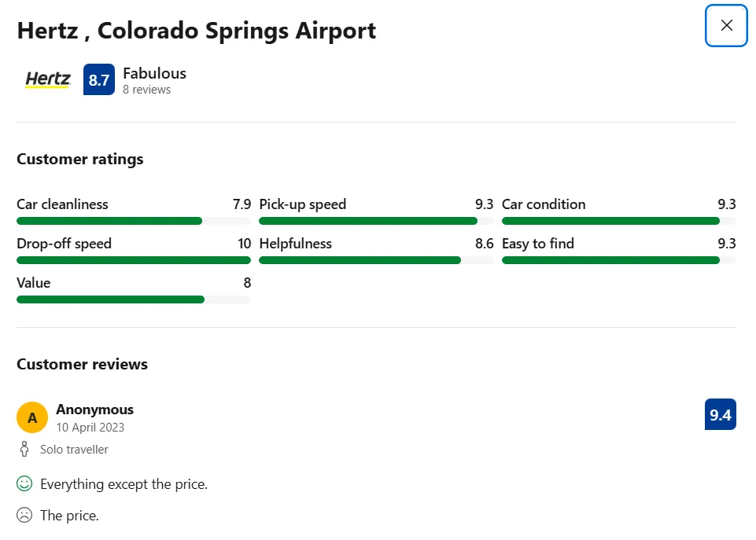Click the Pick-up speed rating bar
Image resolution: width=756 pixels, height=540 pixels.
(x=376, y=221)
